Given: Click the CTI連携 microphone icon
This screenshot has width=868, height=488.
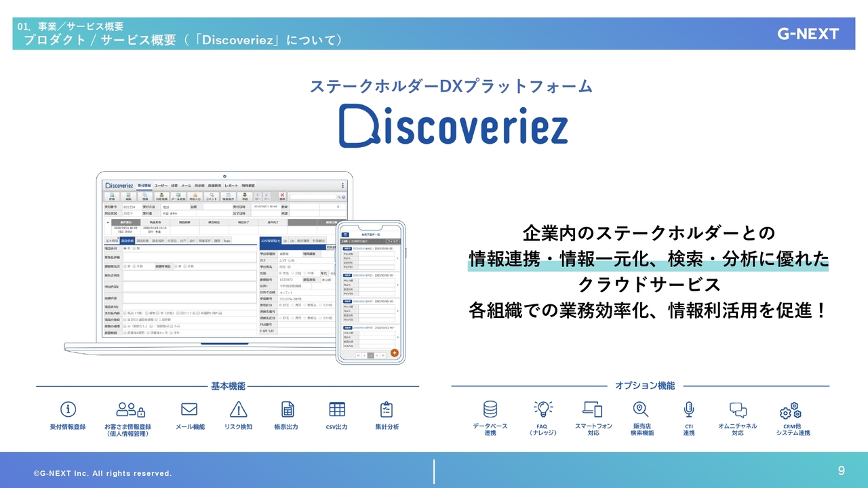Looking at the screenshot, I should coord(689,409).
